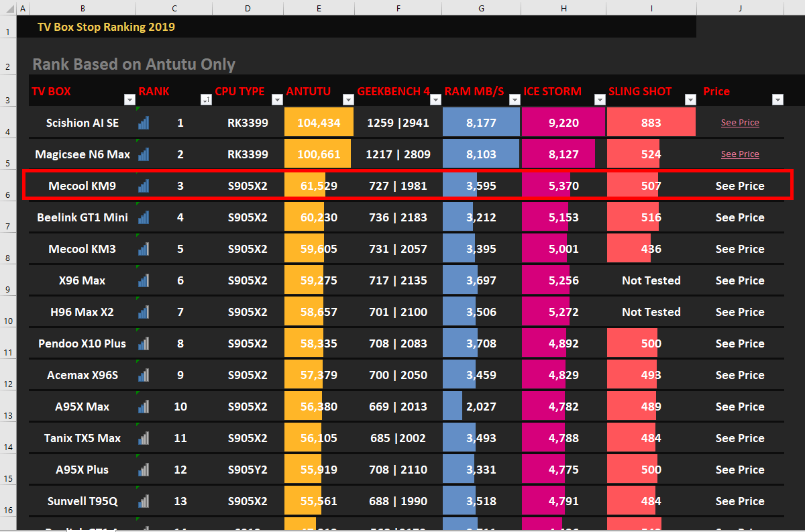Click the signal bars icon for H96 Max X2
The image size is (805, 532).
click(144, 312)
